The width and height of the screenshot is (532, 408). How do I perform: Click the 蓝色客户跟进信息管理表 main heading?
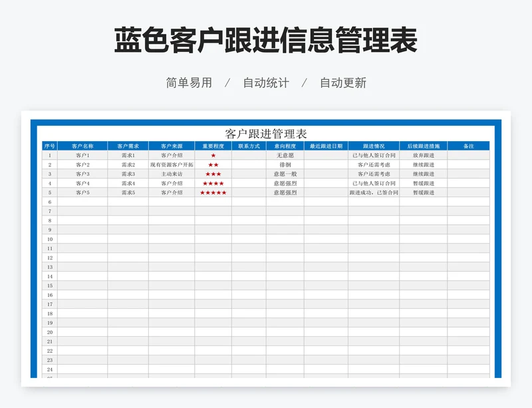click(x=265, y=41)
